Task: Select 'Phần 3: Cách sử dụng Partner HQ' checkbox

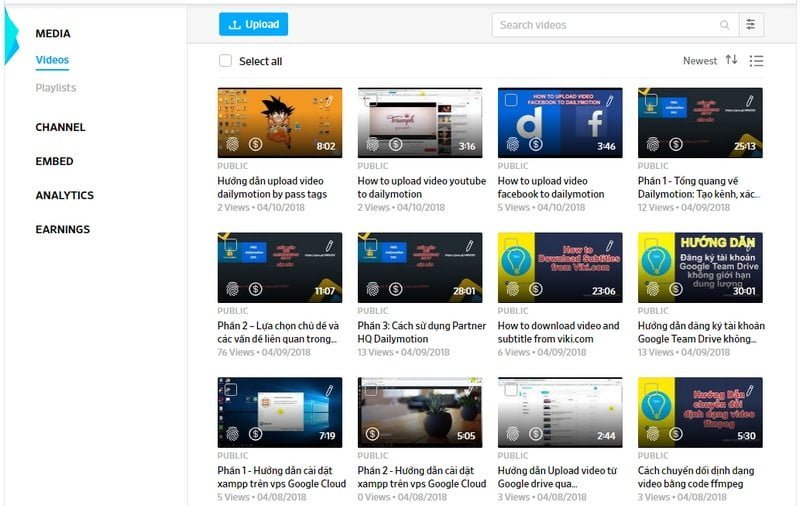Action: point(371,244)
